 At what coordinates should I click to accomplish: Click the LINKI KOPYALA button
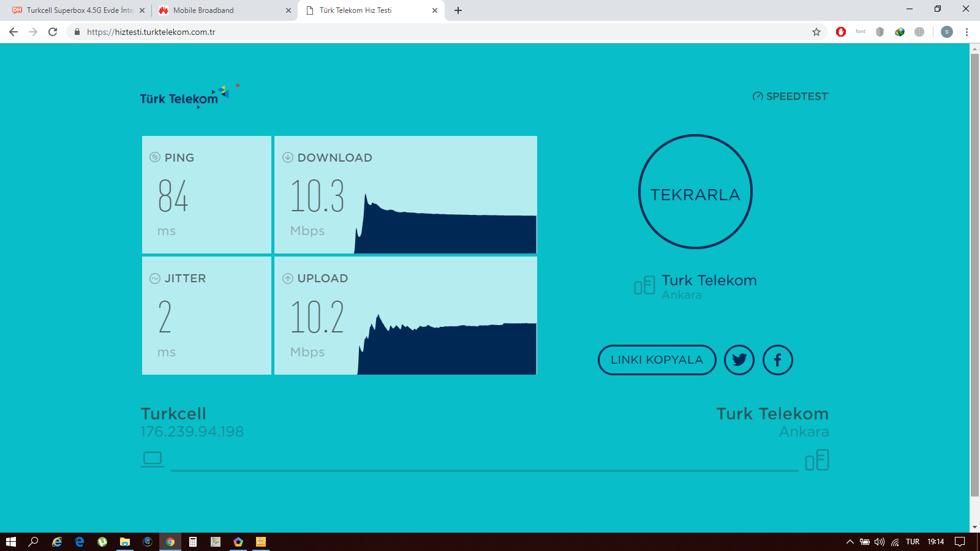tap(657, 360)
